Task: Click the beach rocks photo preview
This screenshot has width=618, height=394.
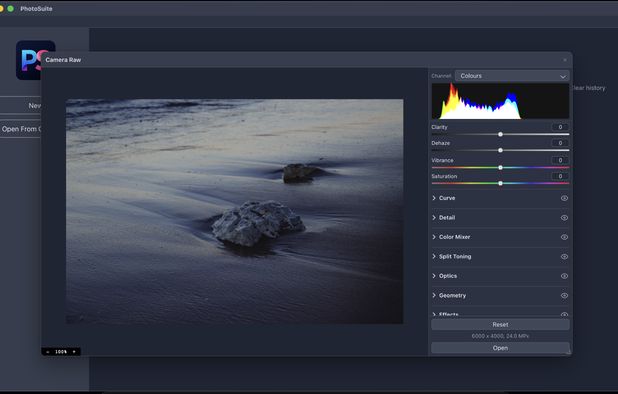Action: coord(235,211)
